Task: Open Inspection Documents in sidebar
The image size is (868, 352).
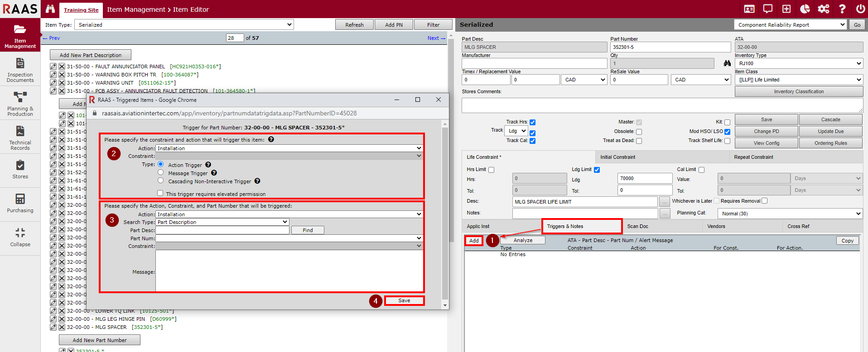Action: click(20, 70)
